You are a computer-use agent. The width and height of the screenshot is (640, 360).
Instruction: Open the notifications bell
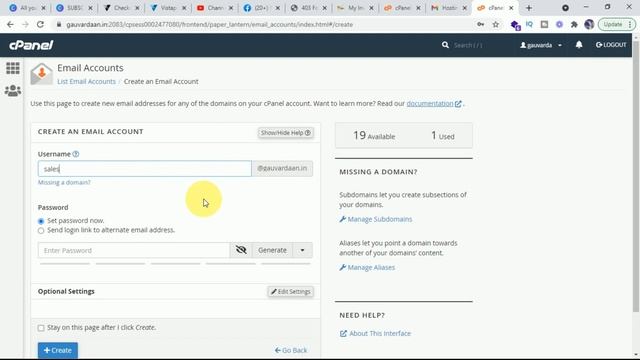click(579, 45)
